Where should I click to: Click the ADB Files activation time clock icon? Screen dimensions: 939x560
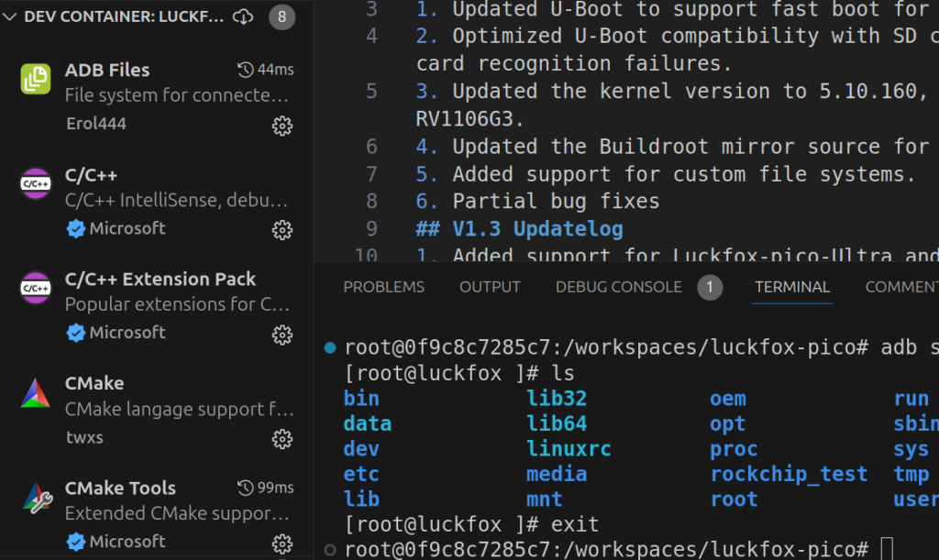[246, 70]
